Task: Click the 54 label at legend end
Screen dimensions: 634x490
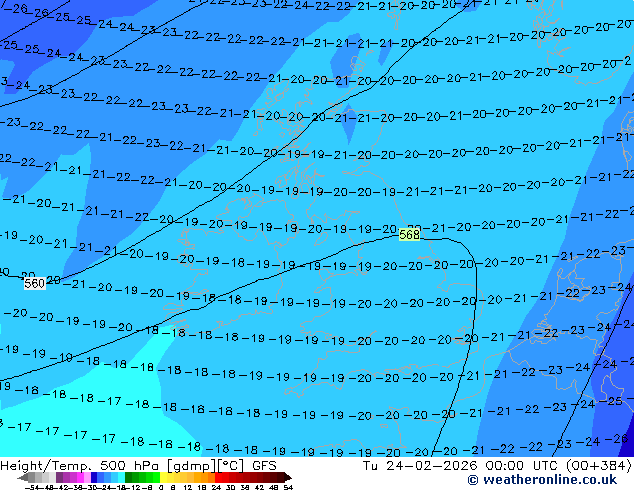Action: point(288,487)
